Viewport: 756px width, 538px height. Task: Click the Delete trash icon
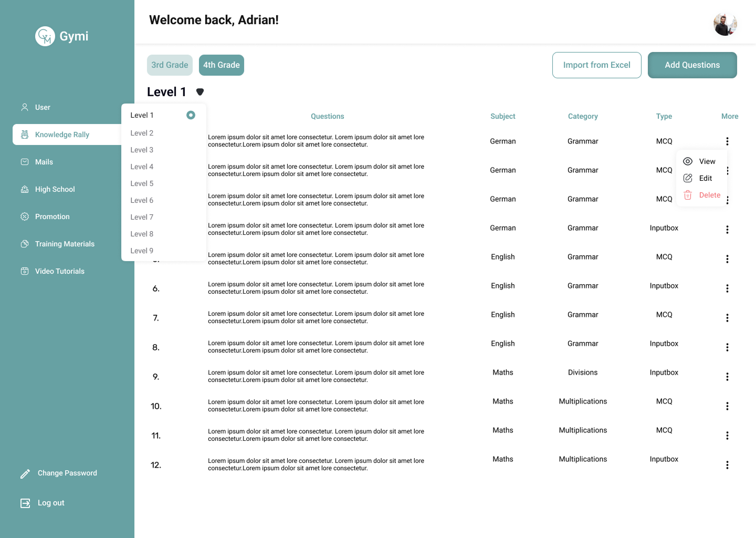pos(688,195)
